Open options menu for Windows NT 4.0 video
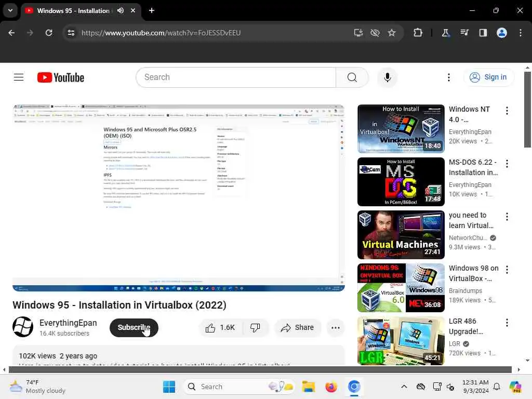This screenshot has width=532, height=399. click(507, 111)
